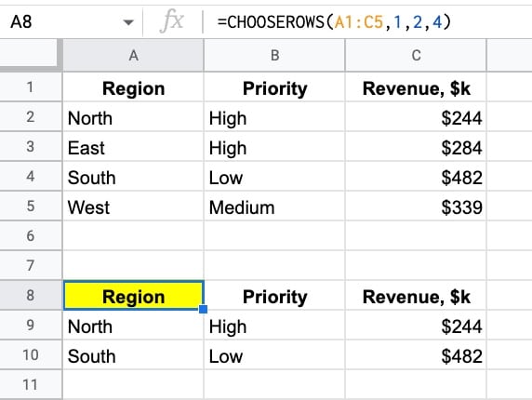Click the Priority header cell in row 1
Image resolution: width=532 pixels, height=400 pixels.
point(274,87)
